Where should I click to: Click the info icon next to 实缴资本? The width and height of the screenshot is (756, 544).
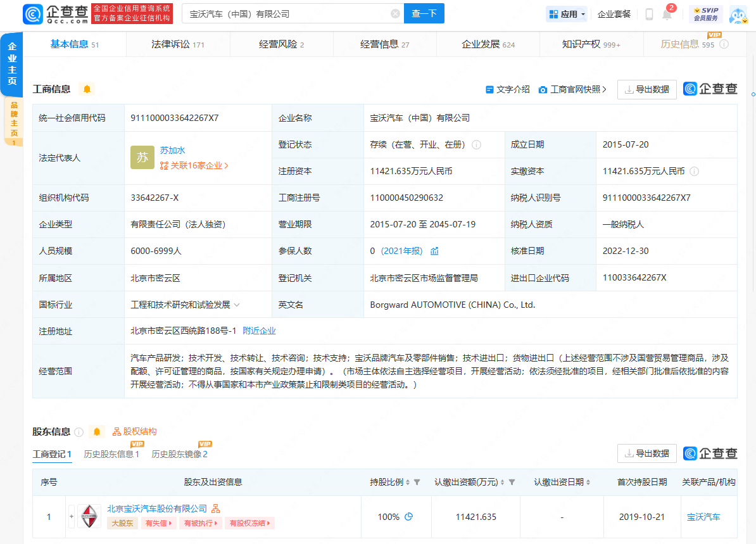[695, 171]
